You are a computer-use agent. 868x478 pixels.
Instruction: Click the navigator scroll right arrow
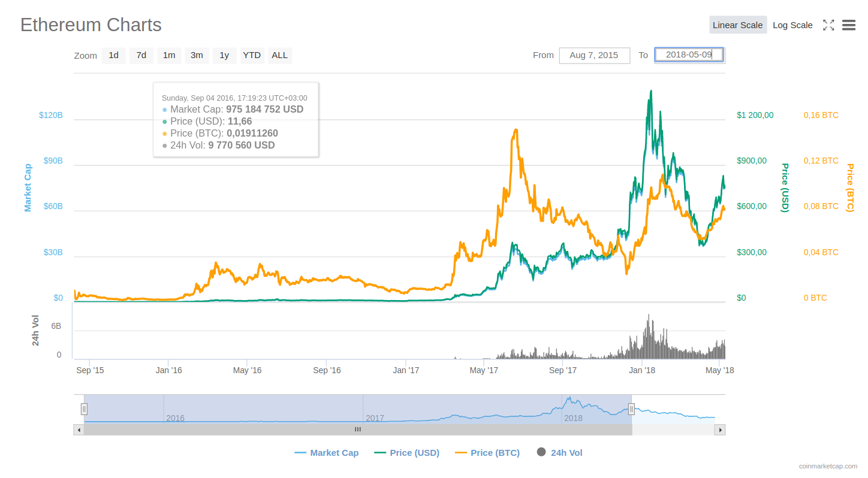pos(720,429)
